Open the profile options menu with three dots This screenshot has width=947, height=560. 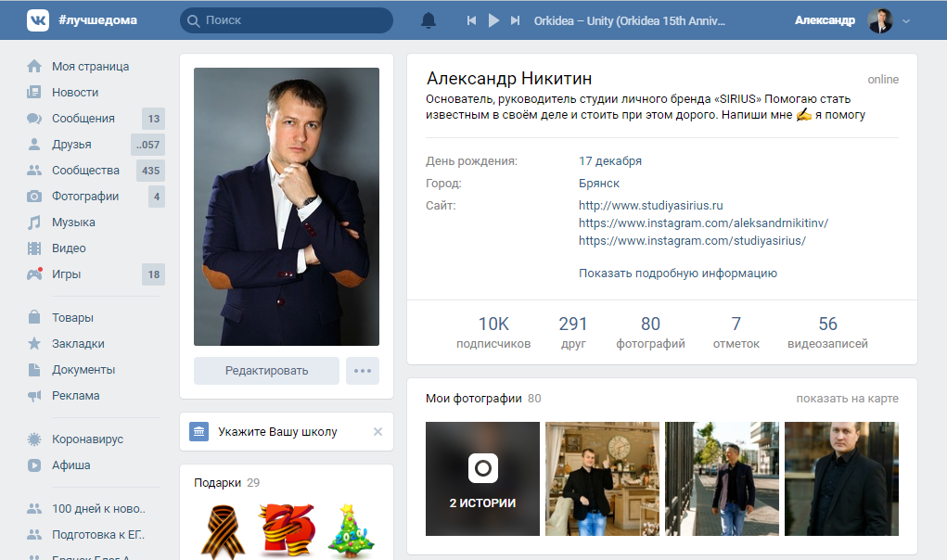[362, 370]
